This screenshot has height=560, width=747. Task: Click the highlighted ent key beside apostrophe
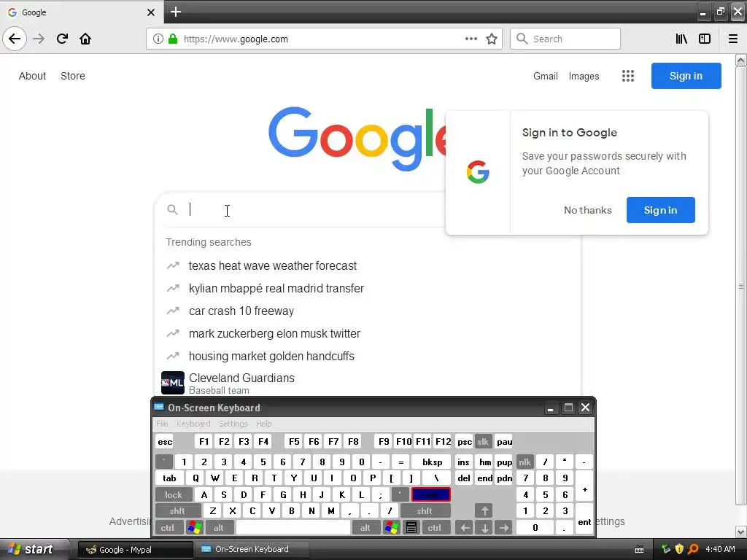click(430, 495)
